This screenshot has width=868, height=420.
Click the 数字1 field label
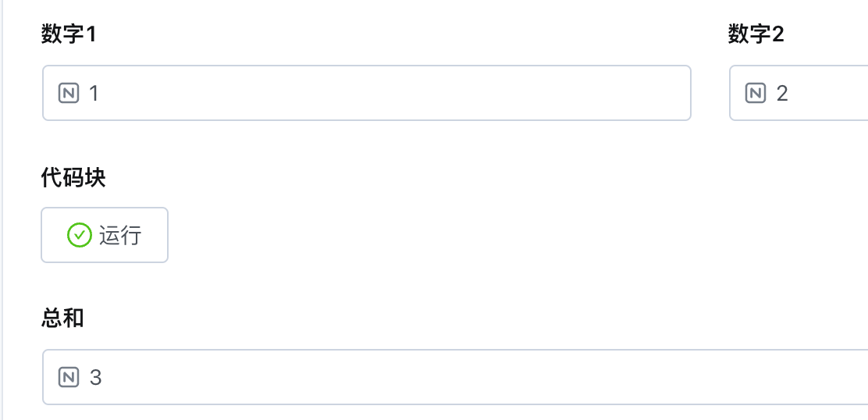tap(69, 34)
